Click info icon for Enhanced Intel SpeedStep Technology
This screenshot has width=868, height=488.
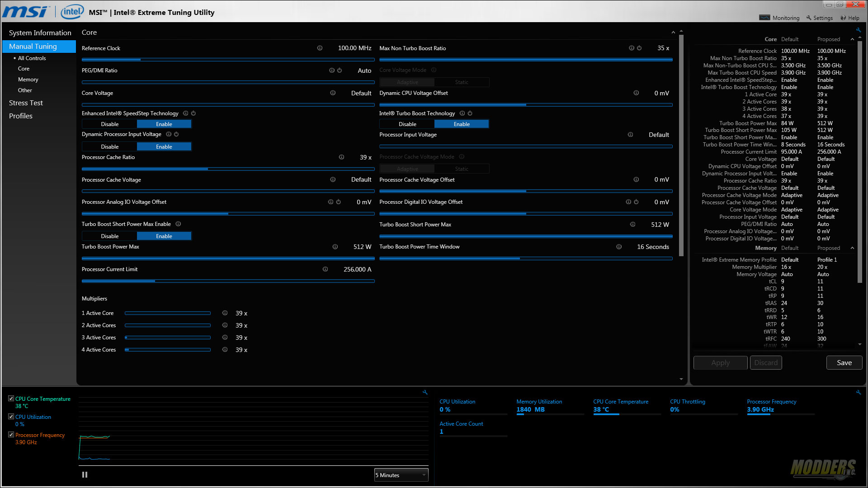[x=185, y=113]
